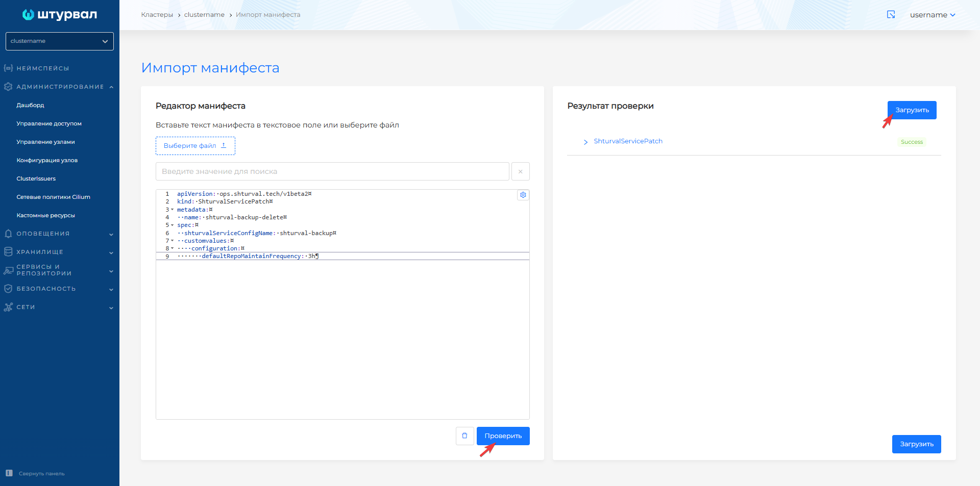Image resolution: width=980 pixels, height=486 pixels.
Task: Click the trash delete manifest icon
Action: pyautogui.click(x=465, y=436)
